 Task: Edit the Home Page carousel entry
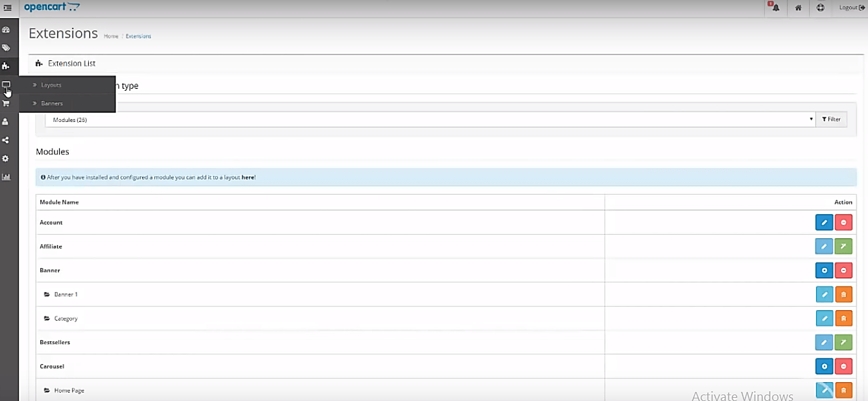[824, 390]
